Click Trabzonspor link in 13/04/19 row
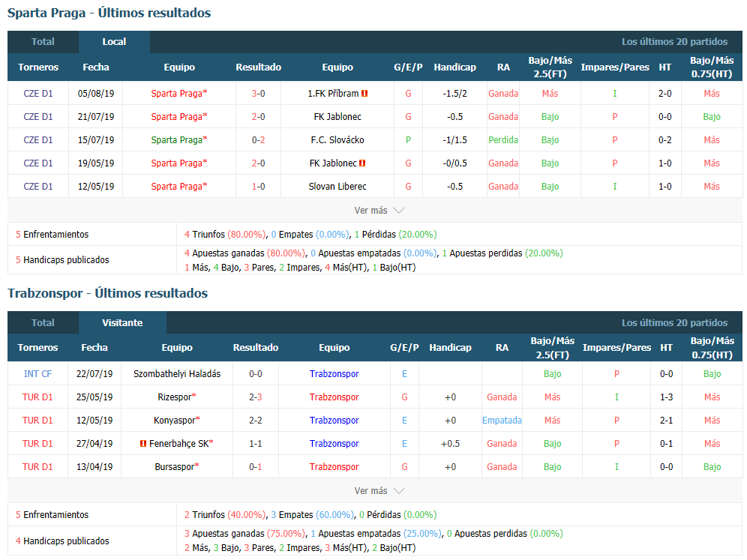 334,467
